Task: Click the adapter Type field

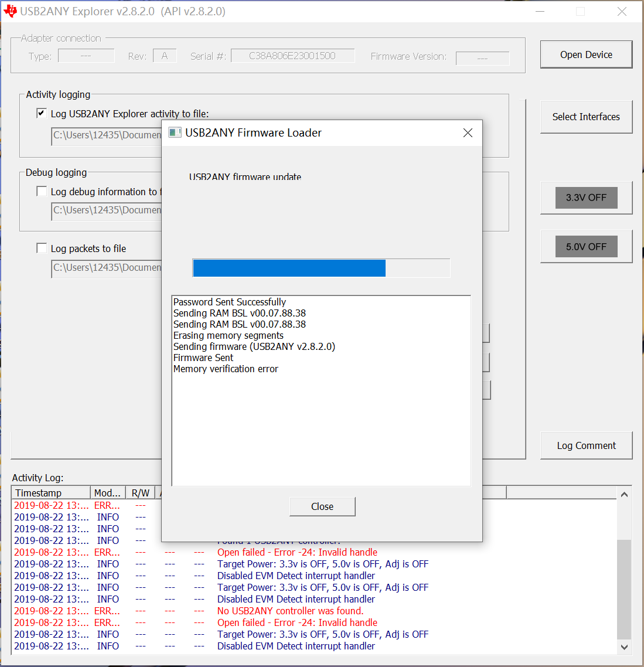Action: 86,56
